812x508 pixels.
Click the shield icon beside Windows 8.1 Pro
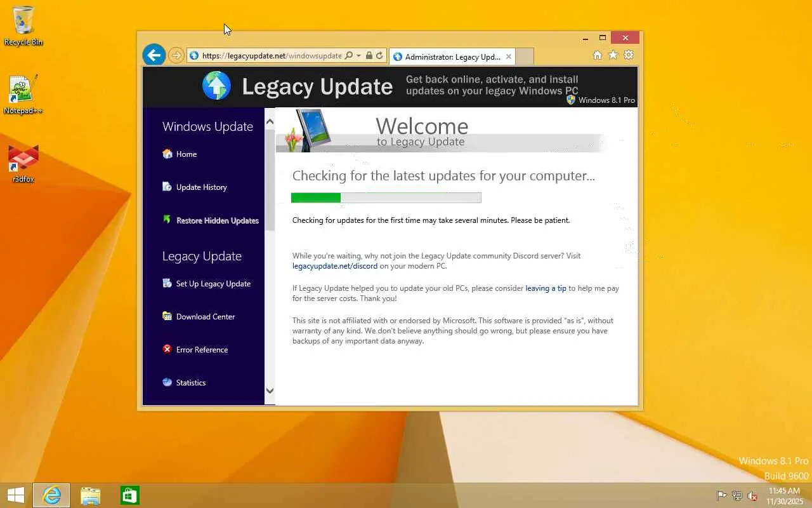[x=571, y=100]
